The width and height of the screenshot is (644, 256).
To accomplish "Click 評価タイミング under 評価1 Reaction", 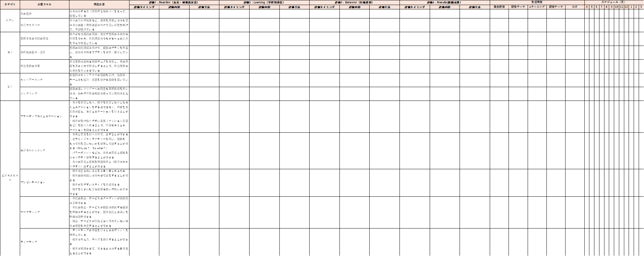I will pyautogui.click(x=144, y=7).
